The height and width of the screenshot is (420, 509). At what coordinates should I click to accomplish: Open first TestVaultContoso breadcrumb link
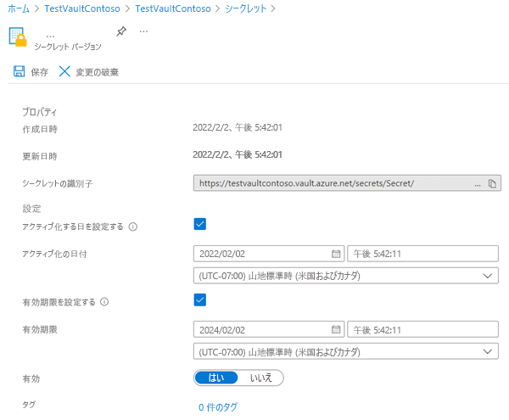click(x=82, y=8)
